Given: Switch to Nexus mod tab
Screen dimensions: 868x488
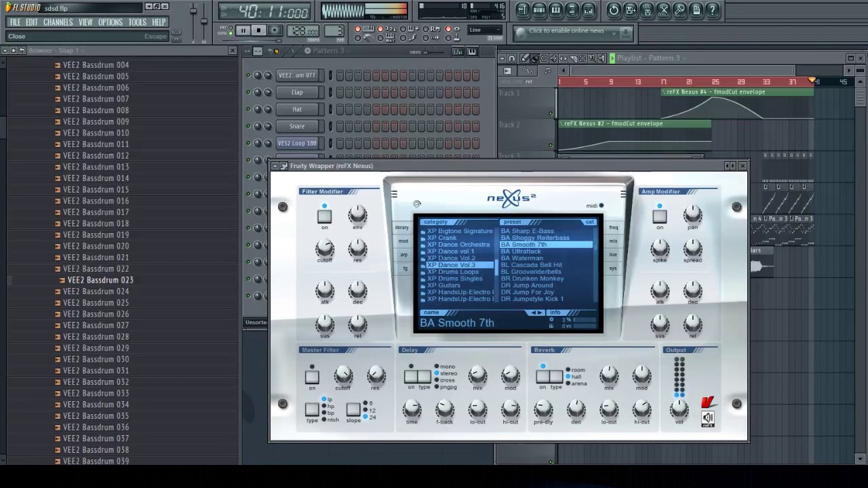Looking at the screenshot, I should point(403,241).
